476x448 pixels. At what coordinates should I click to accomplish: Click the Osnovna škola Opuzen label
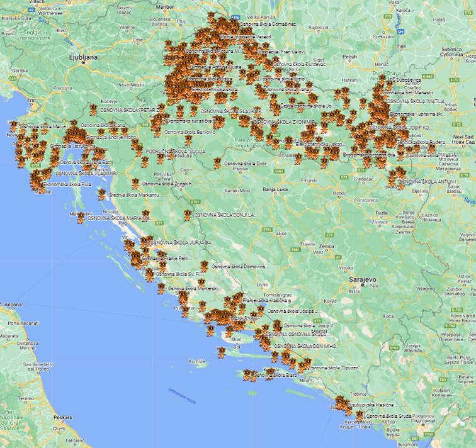[334, 367]
